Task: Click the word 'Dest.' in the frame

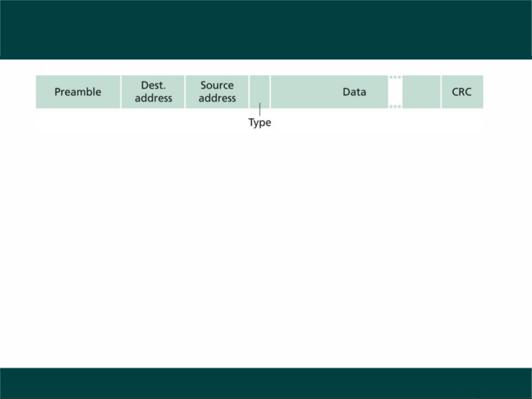Action: point(153,86)
